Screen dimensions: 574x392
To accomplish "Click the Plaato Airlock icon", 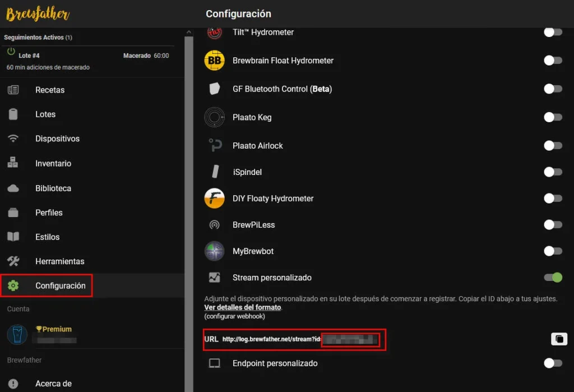I will click(x=215, y=145).
